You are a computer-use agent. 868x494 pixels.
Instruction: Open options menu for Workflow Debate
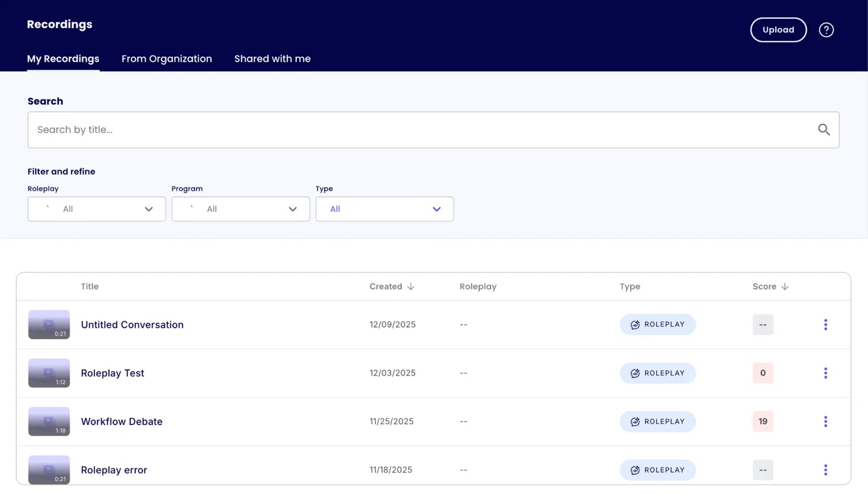coord(825,421)
